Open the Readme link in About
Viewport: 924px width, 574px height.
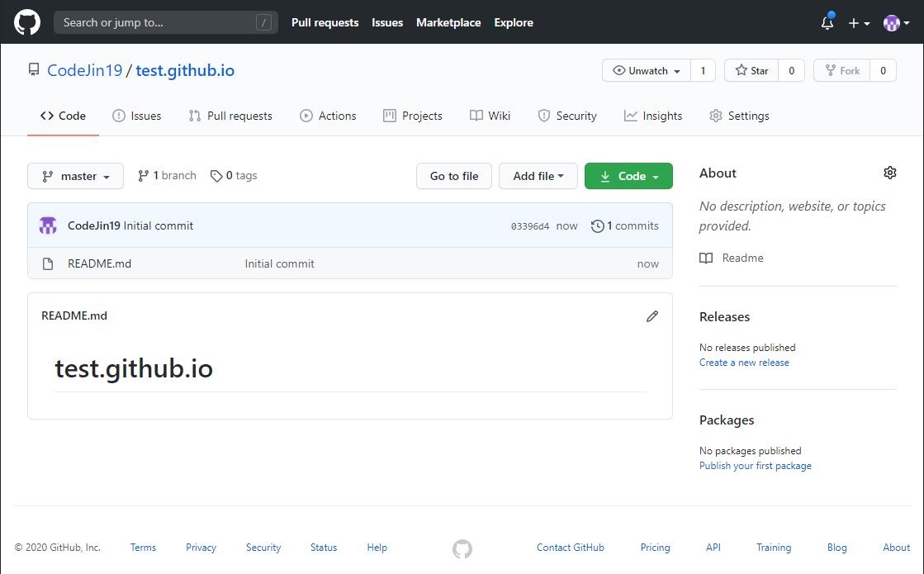click(x=732, y=259)
